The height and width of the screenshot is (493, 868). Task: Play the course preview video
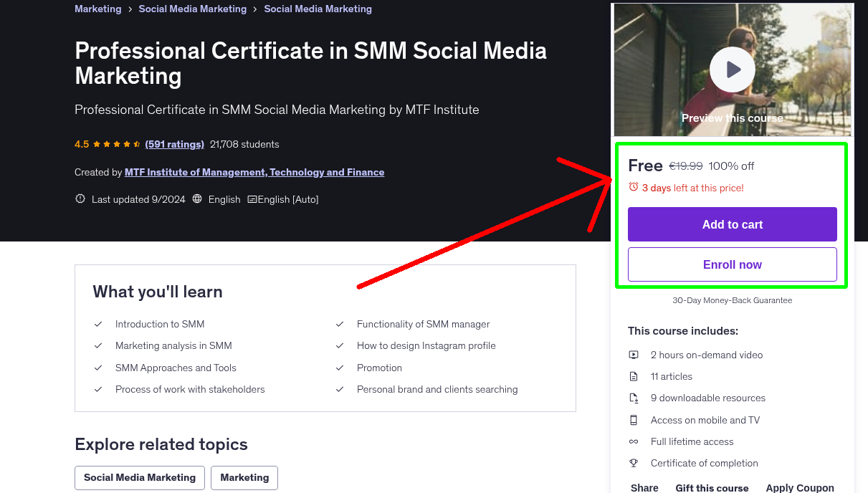(733, 70)
